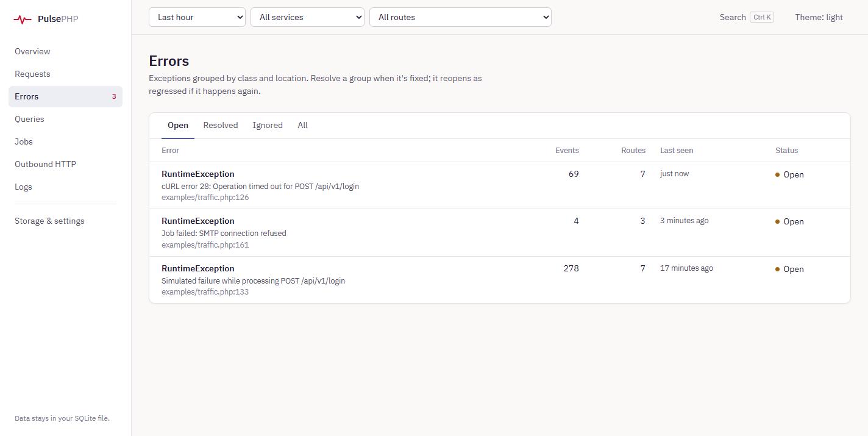Open Outbound HTTP in the sidebar
Viewport: 868px width, 436px height.
tap(65, 164)
